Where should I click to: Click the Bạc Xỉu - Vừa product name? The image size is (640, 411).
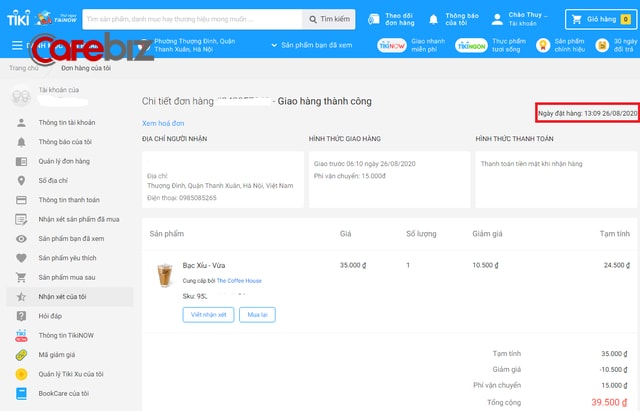coord(204,265)
